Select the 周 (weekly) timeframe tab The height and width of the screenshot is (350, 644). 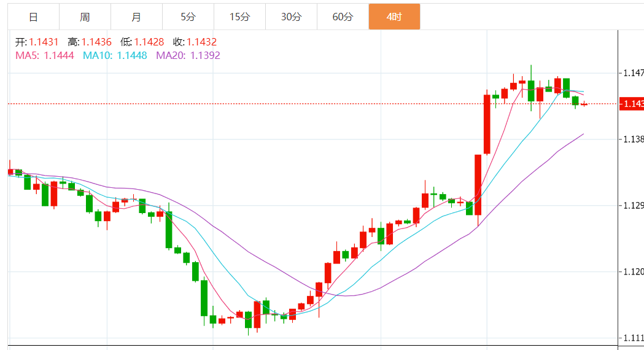(85, 17)
